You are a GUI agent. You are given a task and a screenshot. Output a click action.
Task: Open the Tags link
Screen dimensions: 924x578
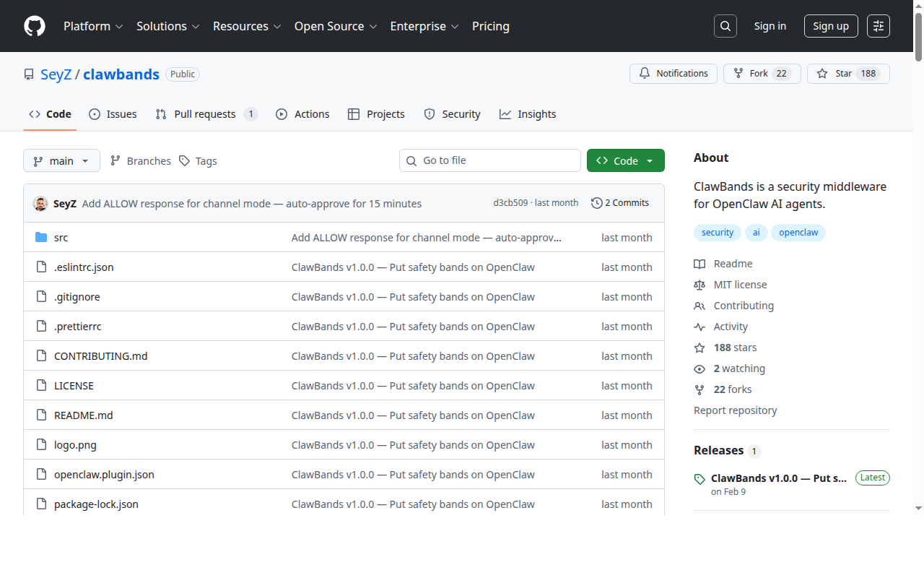[198, 160]
